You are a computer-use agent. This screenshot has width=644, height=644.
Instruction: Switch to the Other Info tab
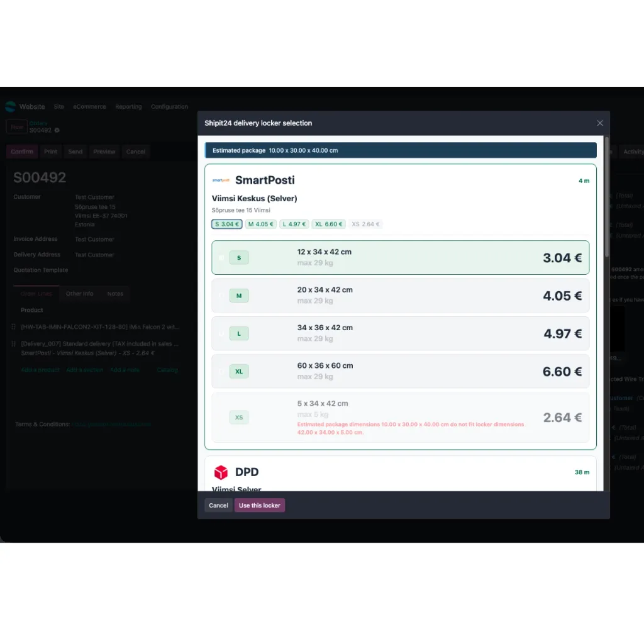click(x=80, y=294)
